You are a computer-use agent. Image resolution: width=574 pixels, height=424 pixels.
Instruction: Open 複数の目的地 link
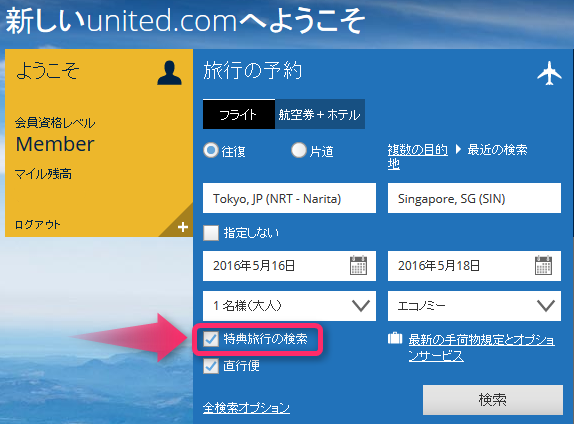(x=417, y=156)
